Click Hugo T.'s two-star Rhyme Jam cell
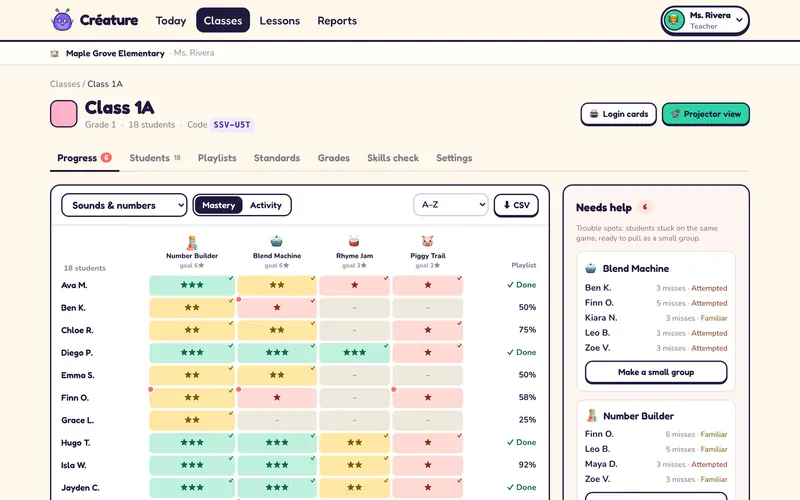This screenshot has width=800, height=500. tap(354, 442)
